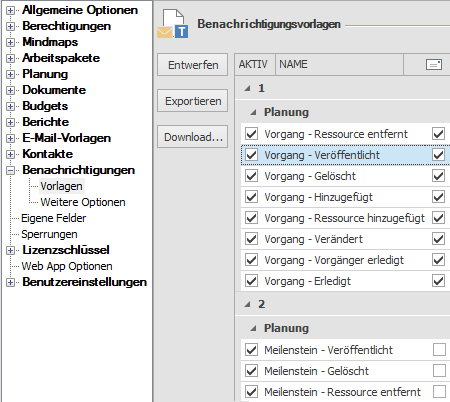Open Eigene Felder tree item
The image size is (450, 402).
click(53, 218)
